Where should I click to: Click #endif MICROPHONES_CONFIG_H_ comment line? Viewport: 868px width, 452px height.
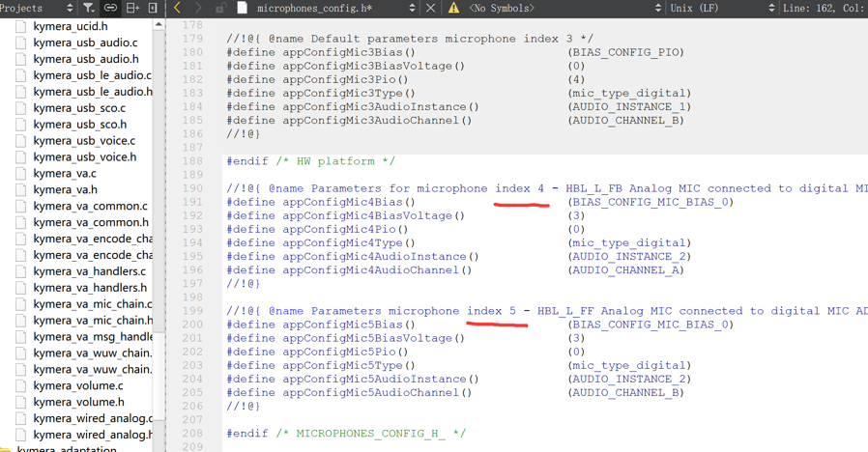point(346,434)
